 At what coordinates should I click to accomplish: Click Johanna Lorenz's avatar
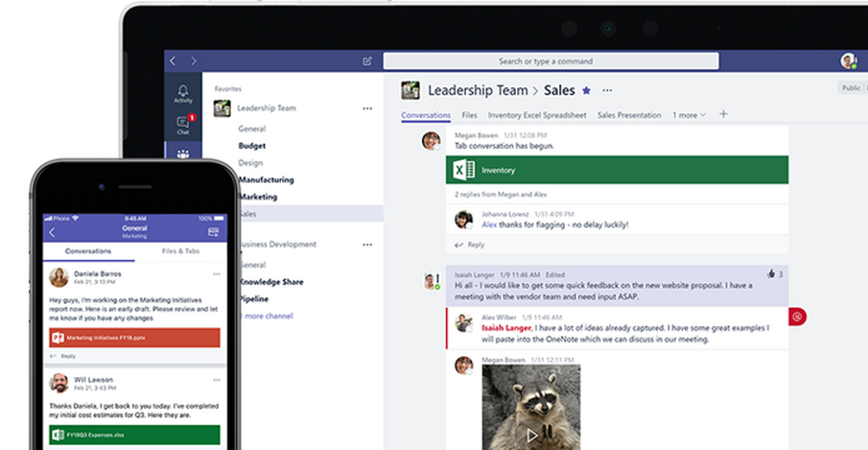(x=463, y=219)
